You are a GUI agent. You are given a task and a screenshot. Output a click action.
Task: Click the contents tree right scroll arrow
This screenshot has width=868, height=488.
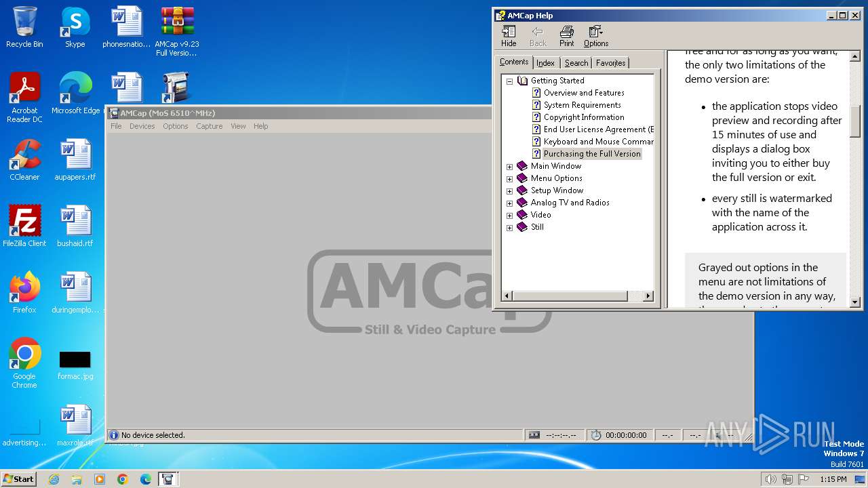pos(648,296)
